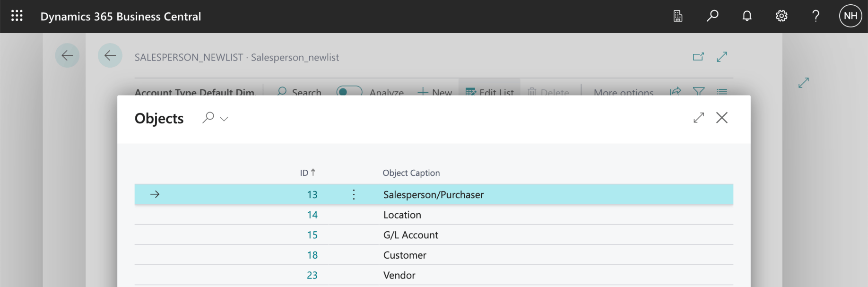Click the NH user avatar

point(850,16)
